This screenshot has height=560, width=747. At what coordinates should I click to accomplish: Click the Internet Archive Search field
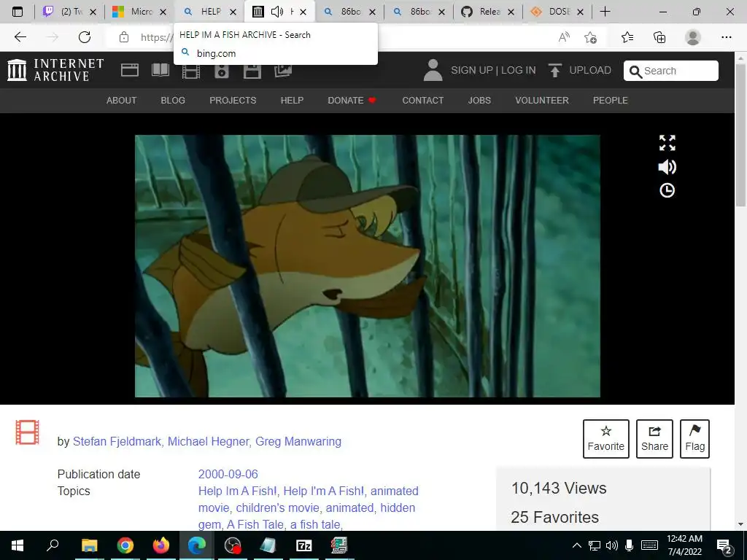pos(671,71)
